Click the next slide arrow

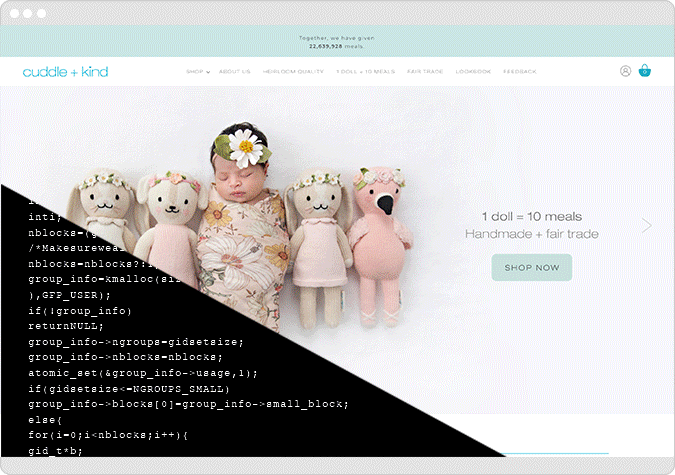646,225
